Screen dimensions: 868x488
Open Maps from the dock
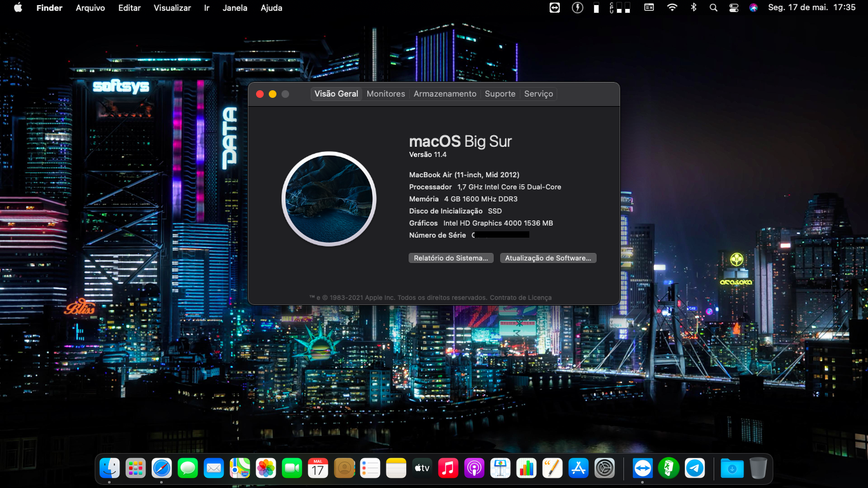coord(240,468)
